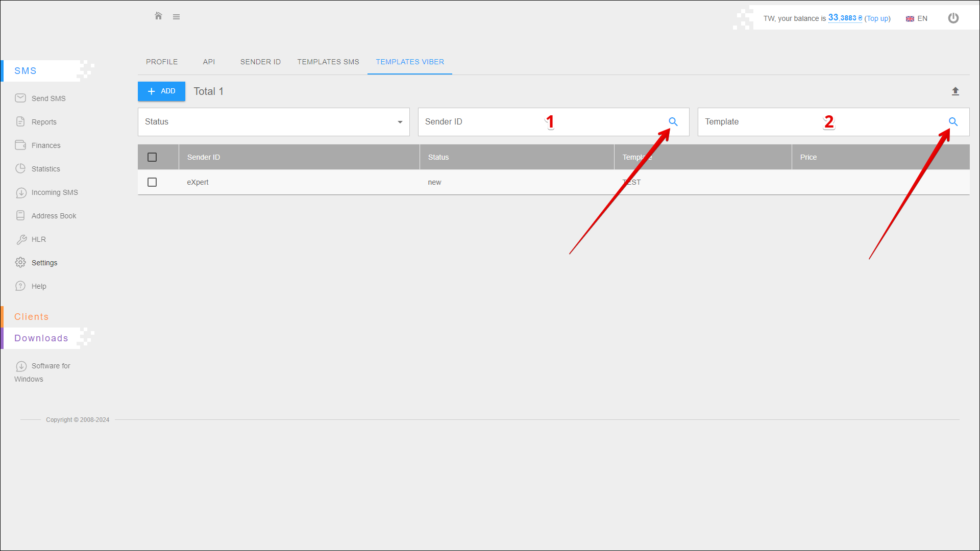Open Incoming SMS in sidebar

[54, 192]
